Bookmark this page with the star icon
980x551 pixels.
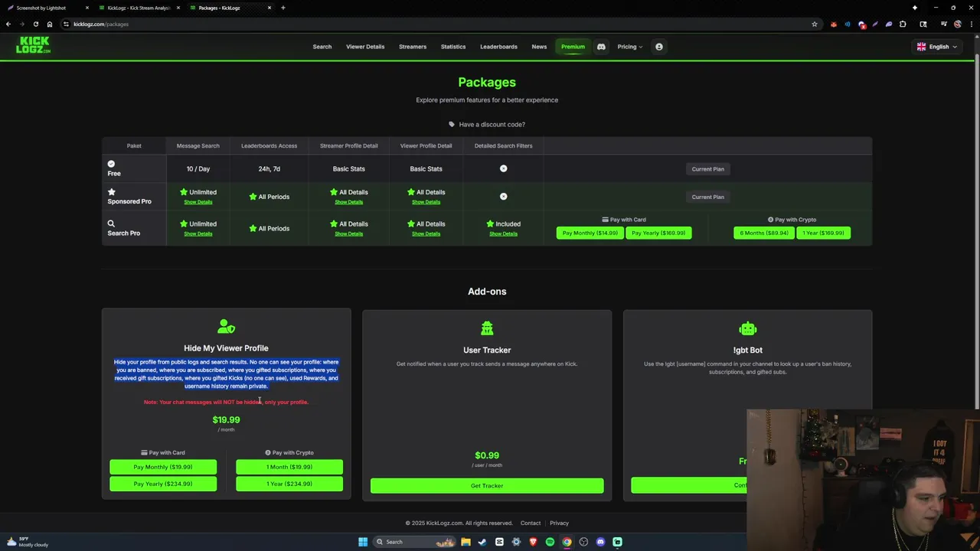point(815,24)
